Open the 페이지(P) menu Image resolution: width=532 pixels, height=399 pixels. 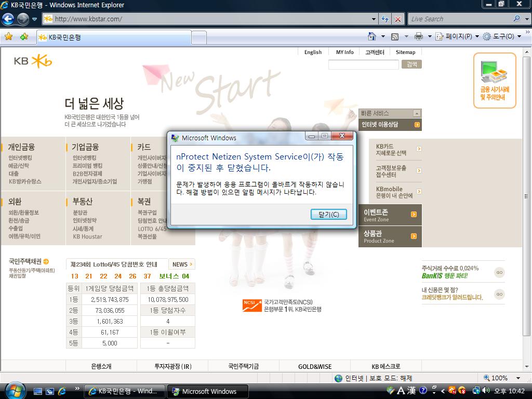(457, 36)
